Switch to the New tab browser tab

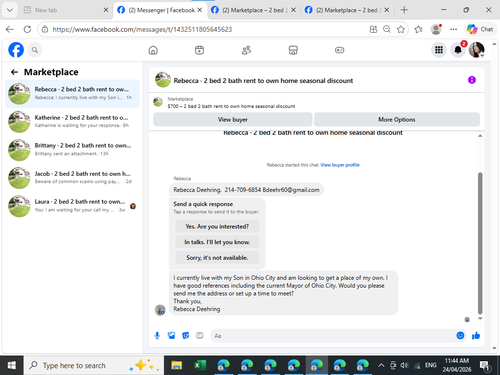pos(66,10)
